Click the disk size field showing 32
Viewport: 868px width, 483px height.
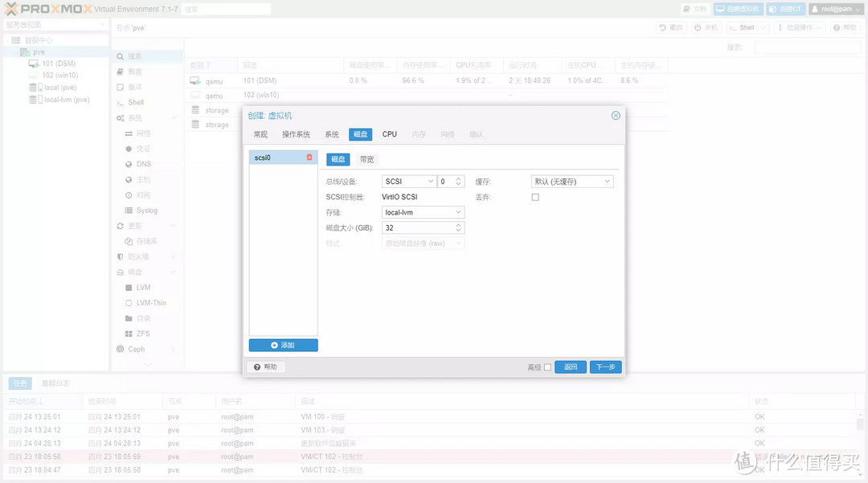coord(423,228)
